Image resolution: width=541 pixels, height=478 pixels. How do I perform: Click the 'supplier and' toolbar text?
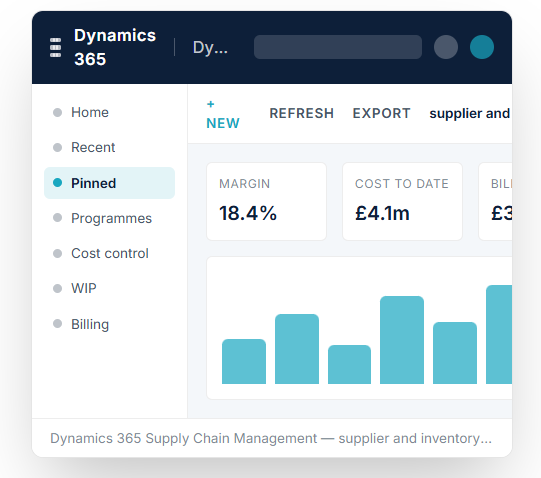[x=470, y=114]
